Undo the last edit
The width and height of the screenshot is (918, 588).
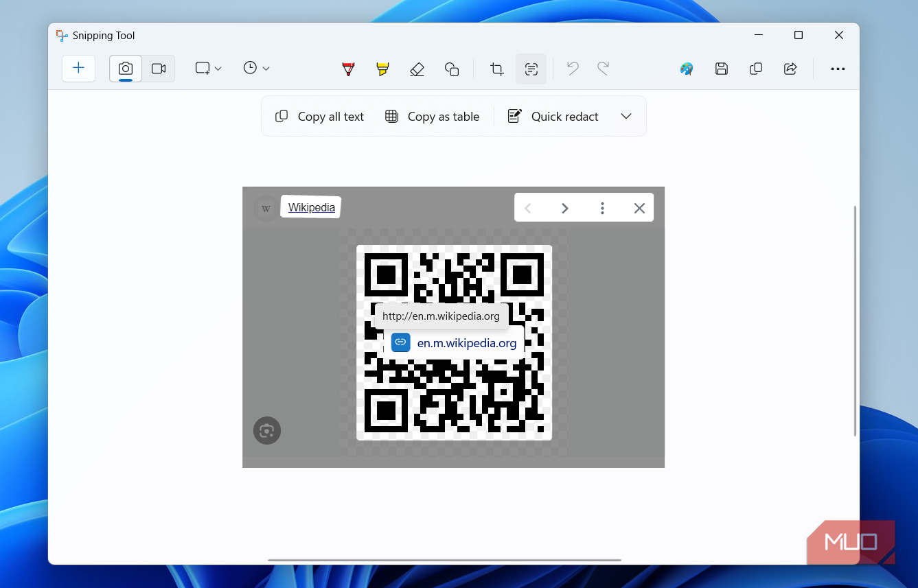tap(573, 68)
